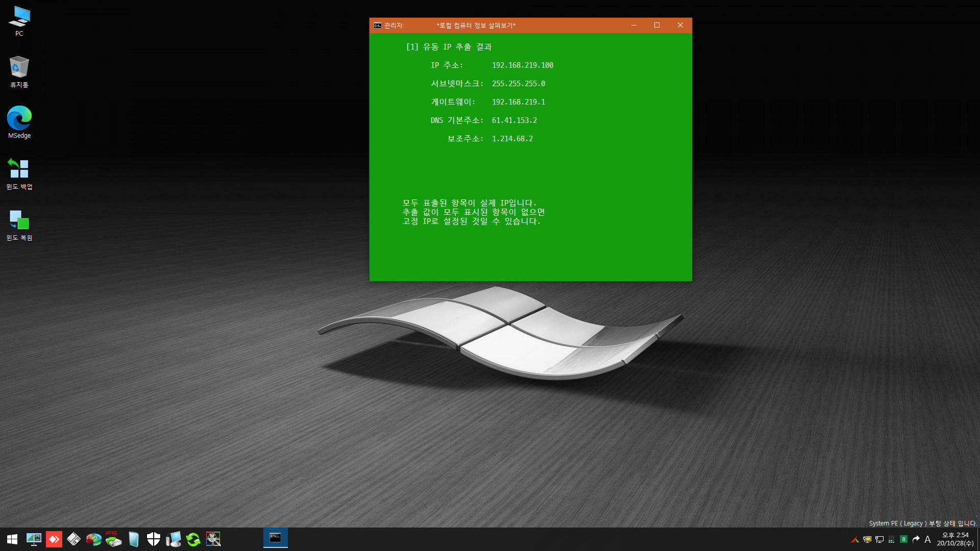Image resolution: width=980 pixels, height=551 pixels.
Task: Click the line 모두 표출된 항목이 실제 IP입니다
Action: point(470,203)
